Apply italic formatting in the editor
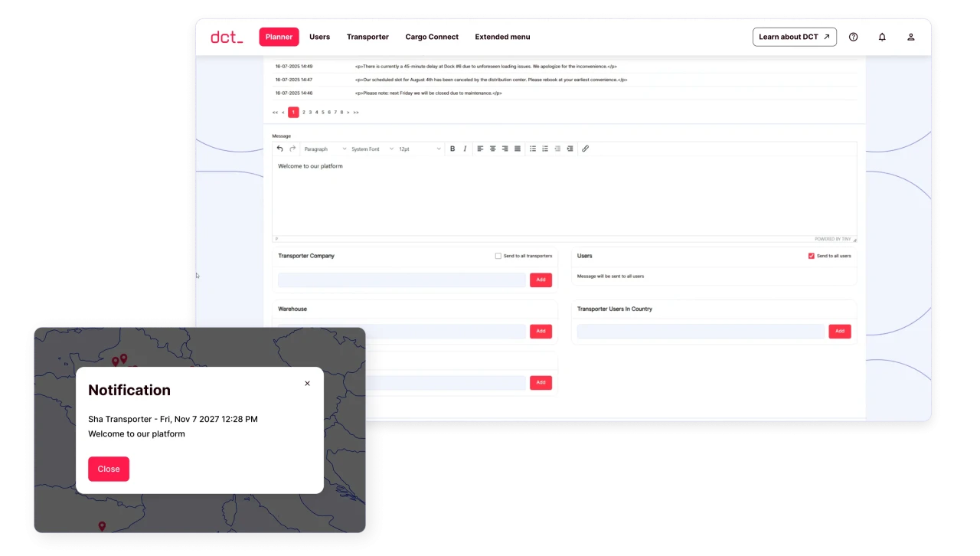This screenshot has width=980, height=556. pos(465,149)
